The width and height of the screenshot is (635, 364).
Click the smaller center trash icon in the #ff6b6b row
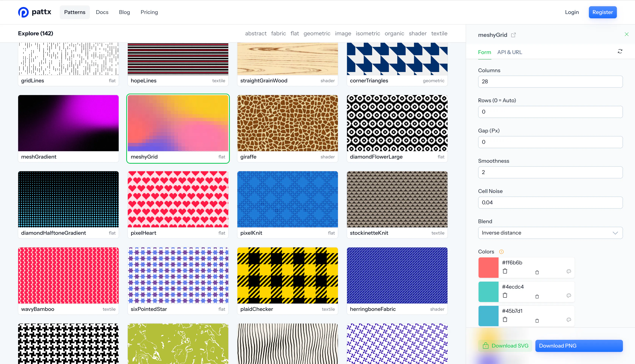[537, 272]
